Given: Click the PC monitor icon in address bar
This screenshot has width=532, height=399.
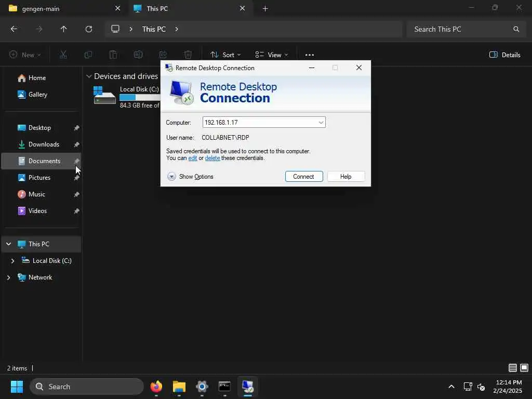Looking at the screenshot, I should (115, 29).
